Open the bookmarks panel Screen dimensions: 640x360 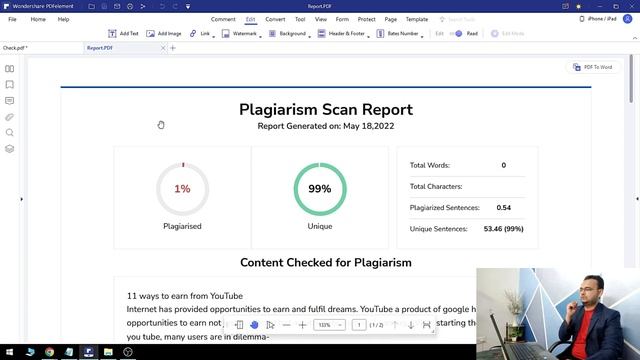click(9, 84)
